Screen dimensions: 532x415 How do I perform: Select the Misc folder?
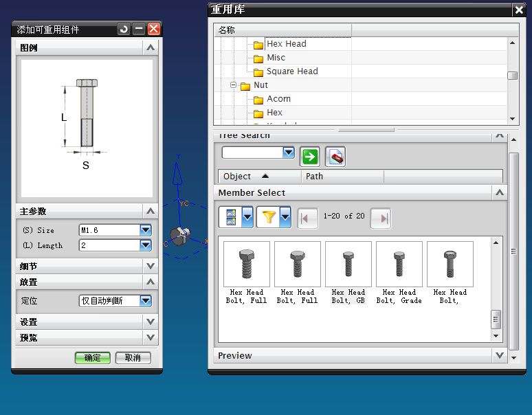[276, 58]
